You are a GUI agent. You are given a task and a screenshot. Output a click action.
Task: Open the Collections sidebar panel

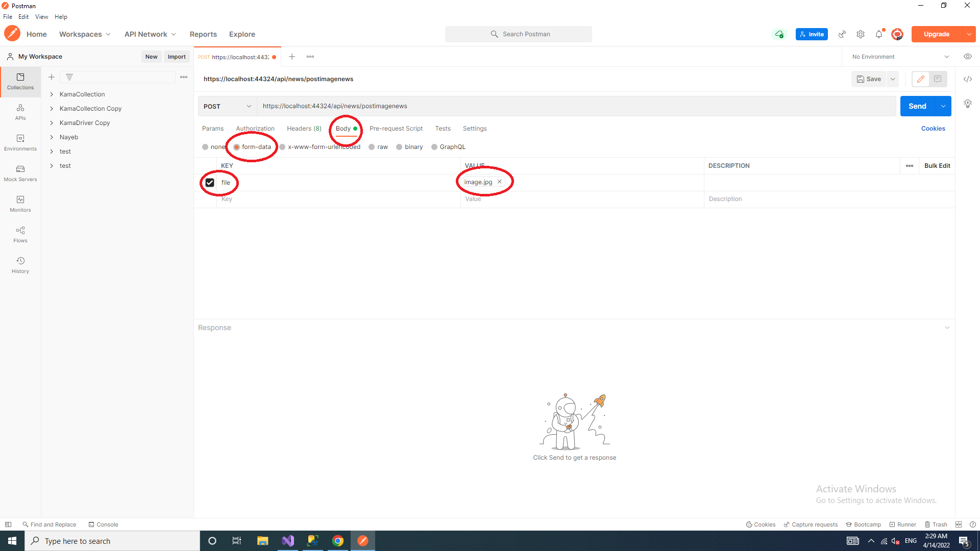pos(20,81)
